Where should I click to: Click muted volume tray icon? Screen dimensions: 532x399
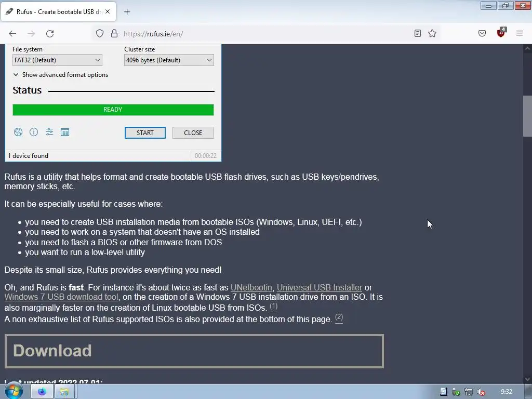tap(481, 392)
